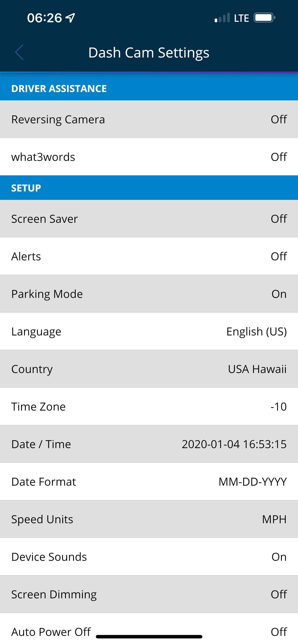Tap the back arrow icon

[x=19, y=52]
